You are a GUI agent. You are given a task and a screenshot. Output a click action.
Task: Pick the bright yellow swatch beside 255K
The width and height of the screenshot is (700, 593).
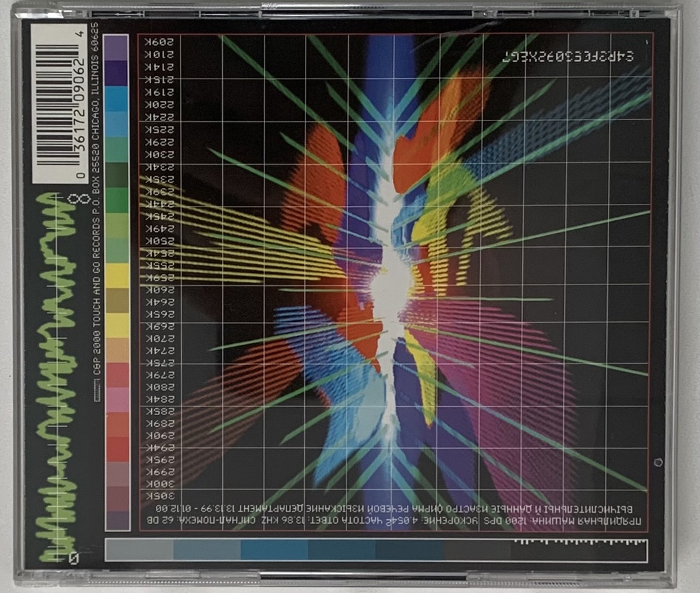tap(117, 272)
